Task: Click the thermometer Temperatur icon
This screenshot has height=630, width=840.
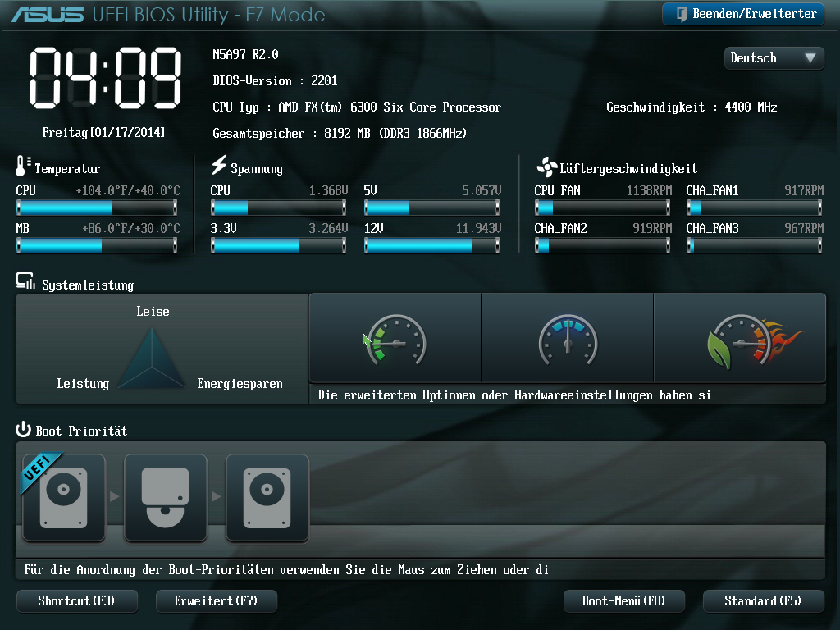Action: pos(22,166)
